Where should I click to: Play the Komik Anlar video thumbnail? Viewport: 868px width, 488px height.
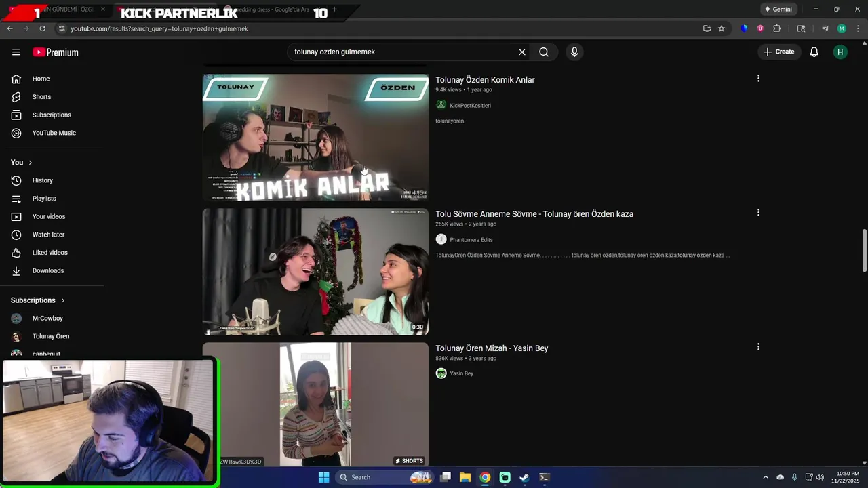click(x=315, y=138)
